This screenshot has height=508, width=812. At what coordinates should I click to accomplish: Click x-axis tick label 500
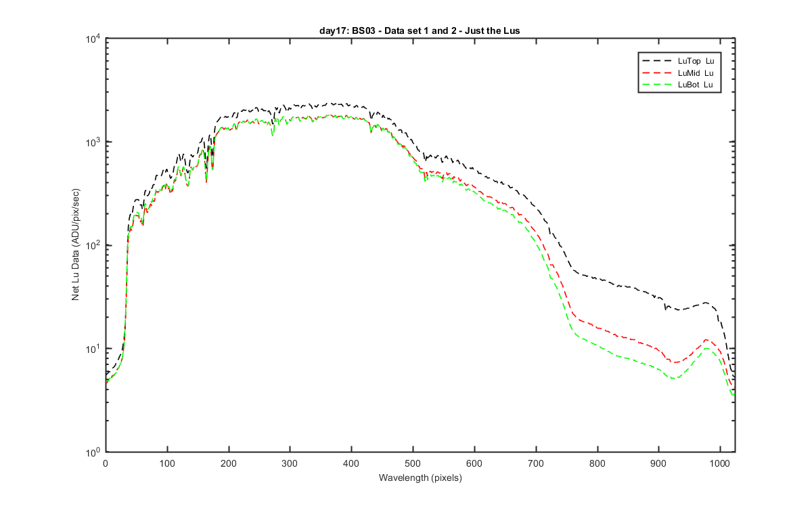(x=413, y=463)
